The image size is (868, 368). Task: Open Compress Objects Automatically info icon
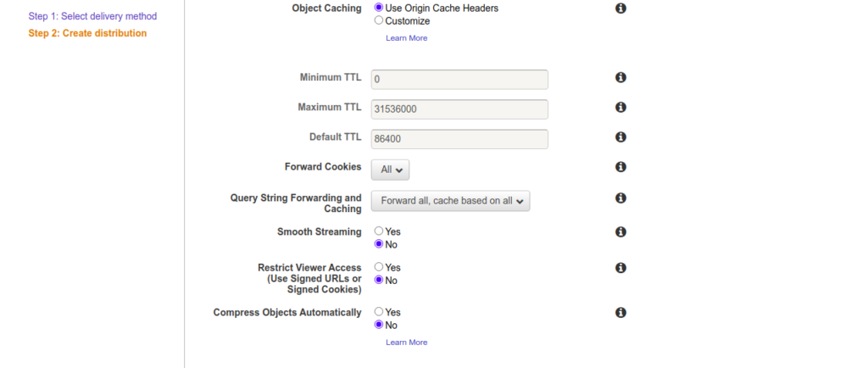click(620, 312)
